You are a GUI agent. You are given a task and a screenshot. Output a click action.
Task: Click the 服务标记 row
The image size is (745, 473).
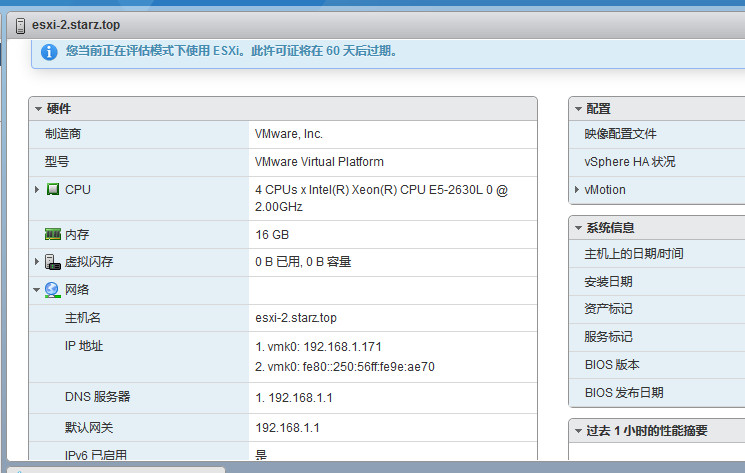(657, 337)
